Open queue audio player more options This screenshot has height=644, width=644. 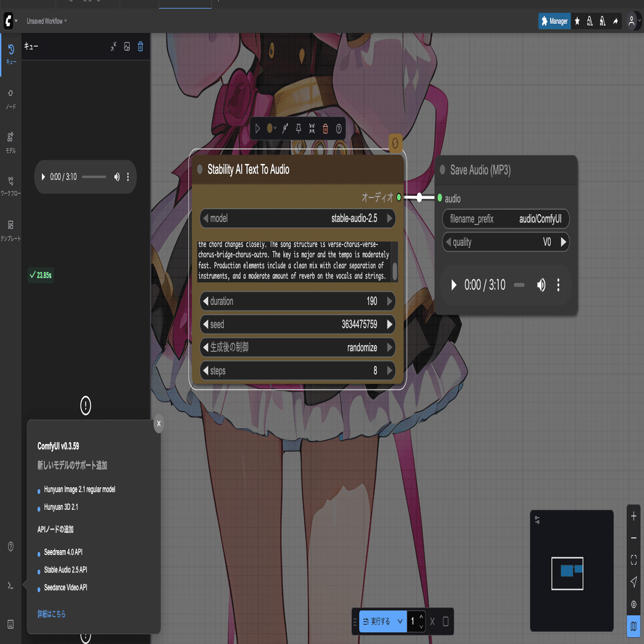(128, 177)
